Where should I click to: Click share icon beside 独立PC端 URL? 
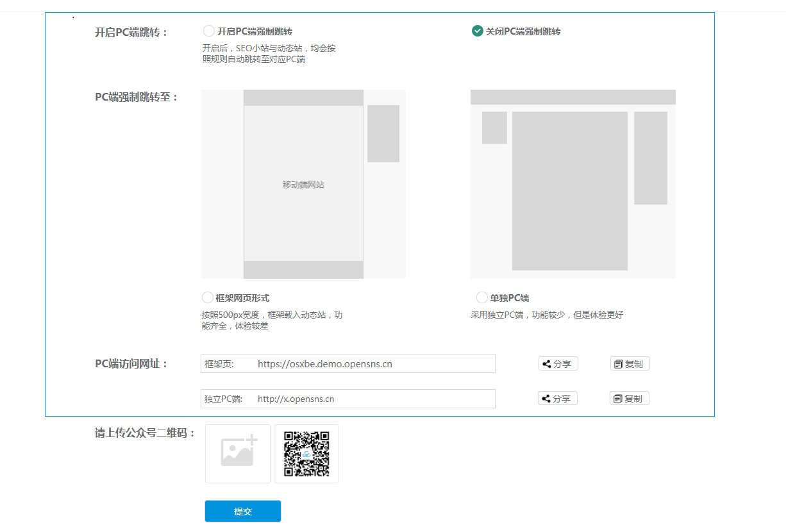click(546, 399)
